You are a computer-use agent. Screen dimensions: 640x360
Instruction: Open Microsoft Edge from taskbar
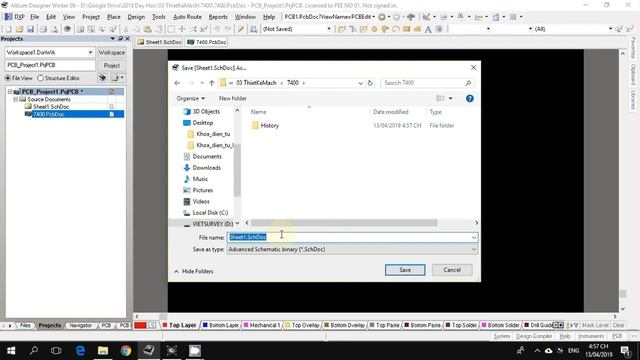pyautogui.click(x=80, y=351)
